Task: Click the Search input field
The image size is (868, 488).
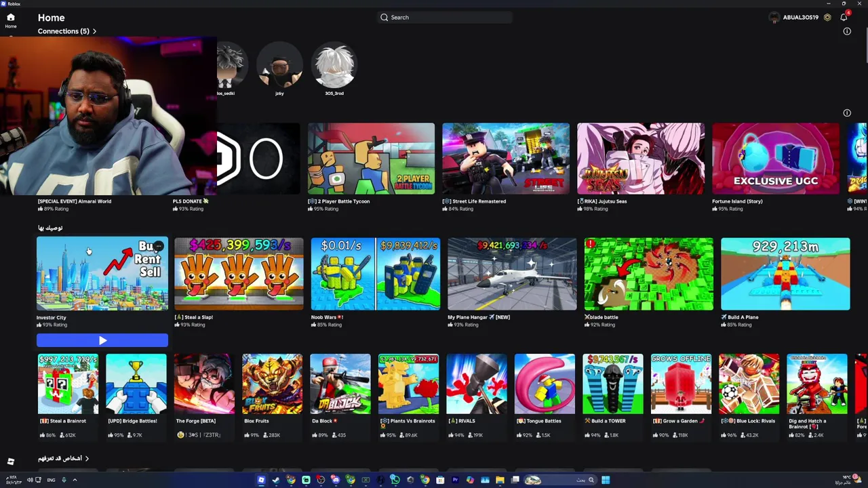Action: [444, 17]
